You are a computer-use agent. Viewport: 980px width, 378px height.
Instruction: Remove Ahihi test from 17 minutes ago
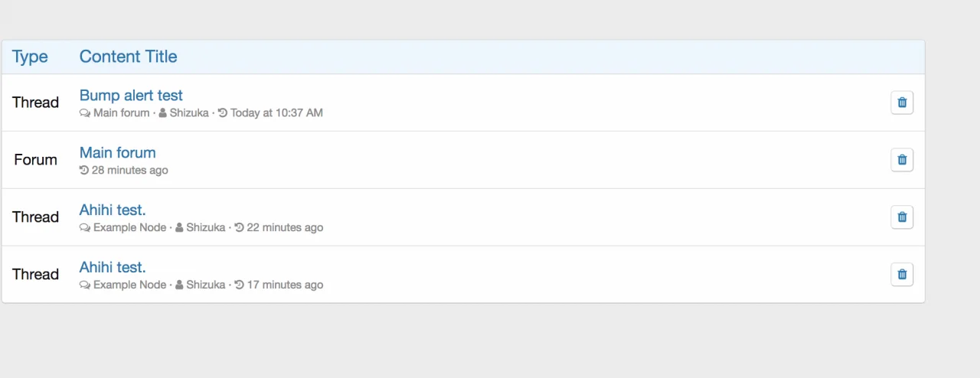pyautogui.click(x=902, y=275)
